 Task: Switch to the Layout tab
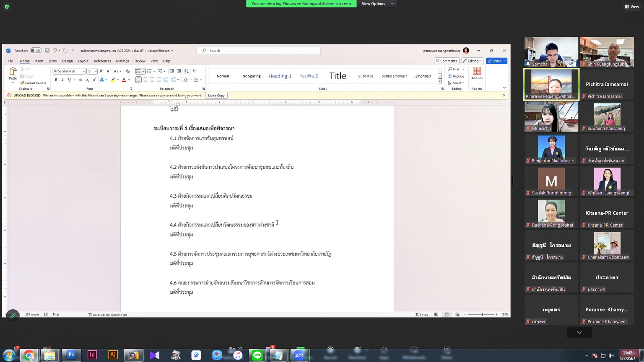83,61
